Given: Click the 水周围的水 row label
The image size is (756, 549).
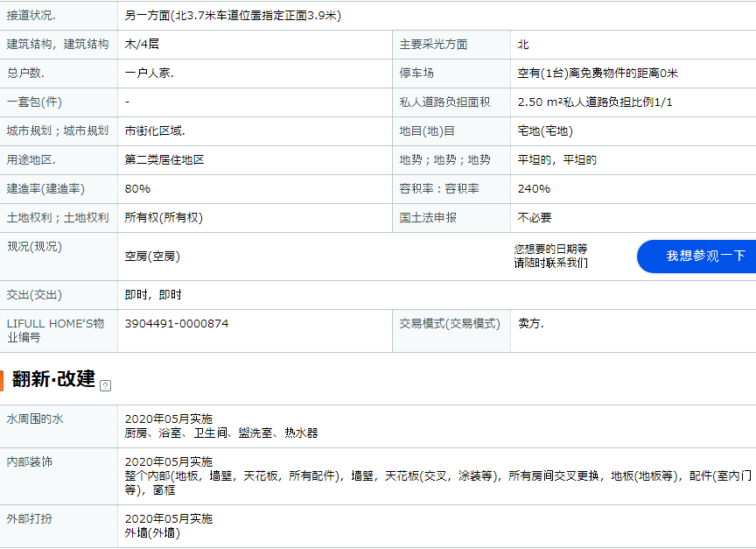Looking at the screenshot, I should (x=35, y=419).
